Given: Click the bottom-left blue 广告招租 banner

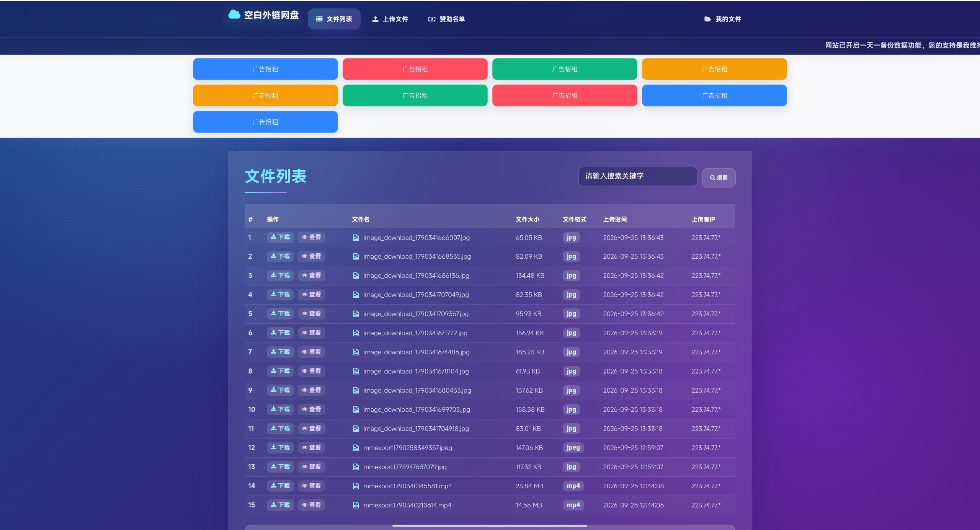Looking at the screenshot, I should click(x=265, y=122).
